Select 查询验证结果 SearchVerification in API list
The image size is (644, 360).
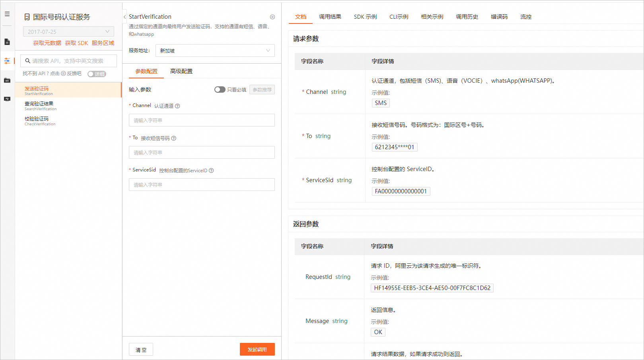click(x=68, y=105)
